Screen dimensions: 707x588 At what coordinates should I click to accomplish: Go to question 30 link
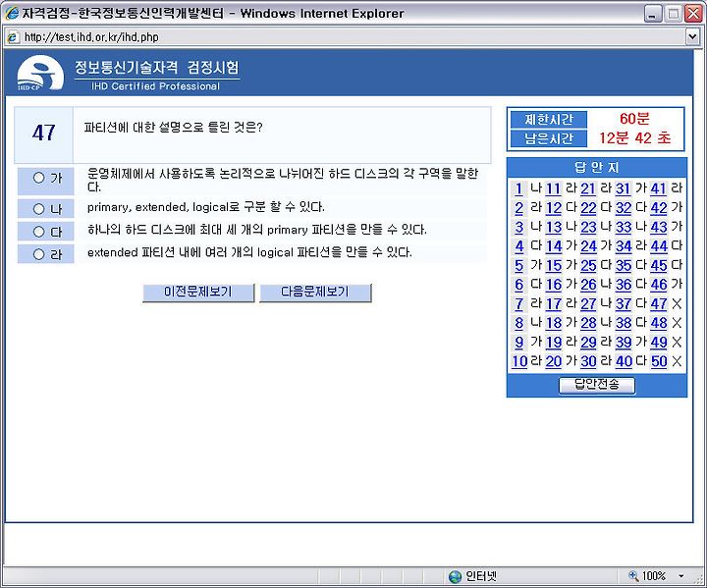[x=588, y=361]
